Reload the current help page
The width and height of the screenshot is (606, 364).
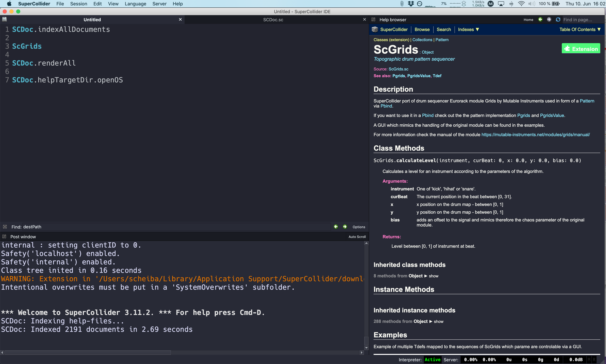[558, 19]
